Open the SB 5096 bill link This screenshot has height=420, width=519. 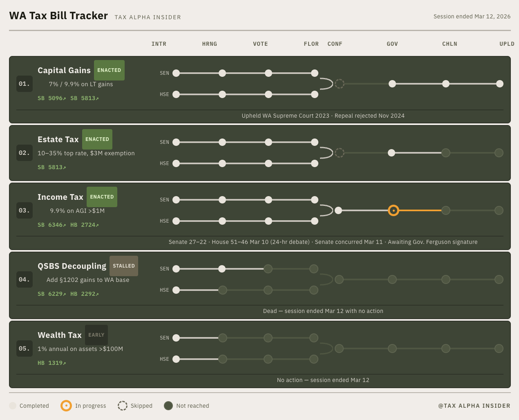click(52, 98)
